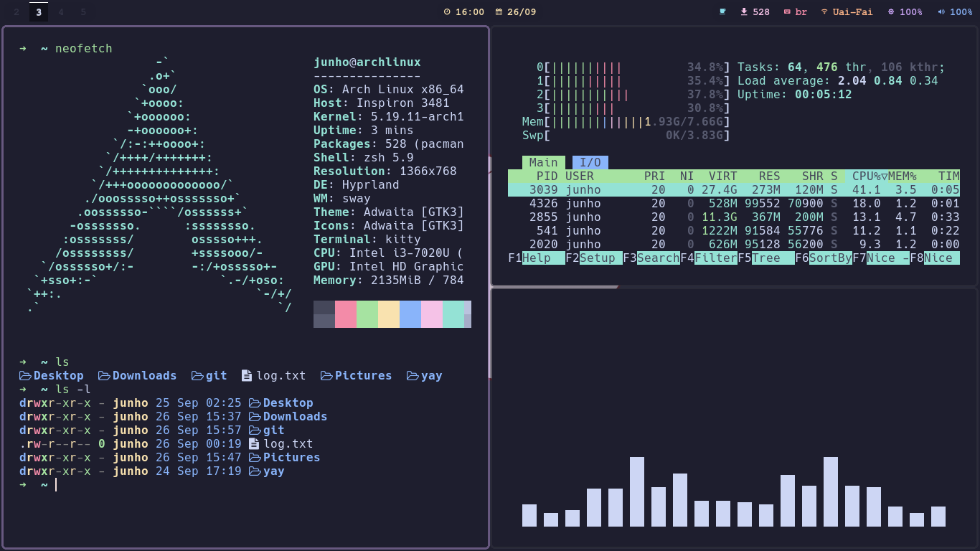
Task: Open F6 SortBy in htop footer
Action: click(824, 258)
